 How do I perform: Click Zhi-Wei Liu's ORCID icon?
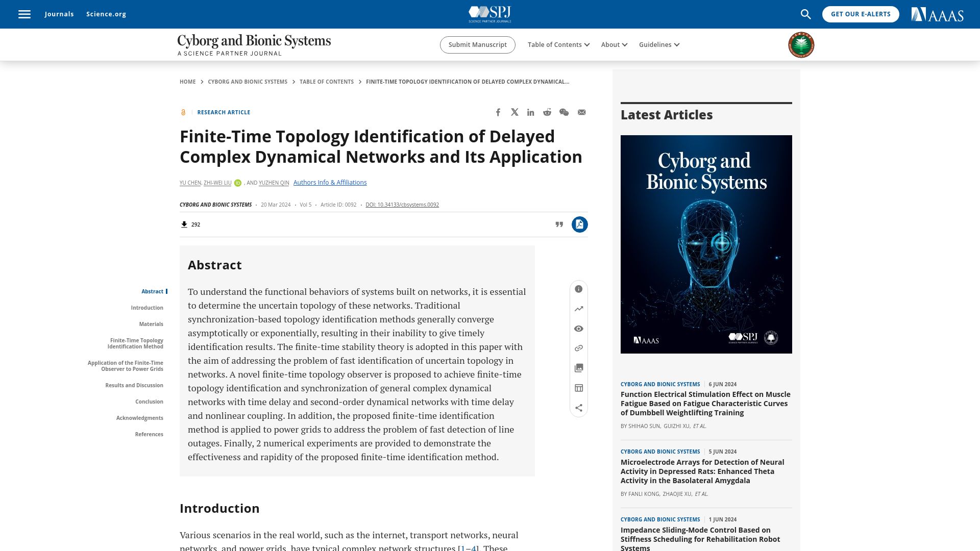[238, 183]
